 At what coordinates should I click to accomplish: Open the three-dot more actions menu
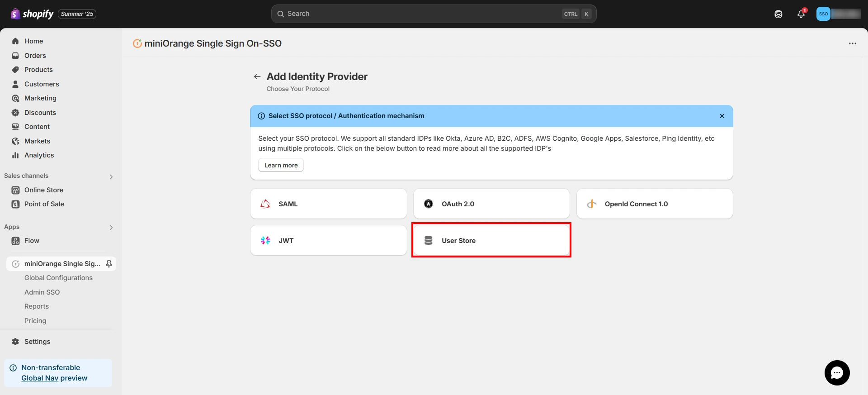(853, 43)
